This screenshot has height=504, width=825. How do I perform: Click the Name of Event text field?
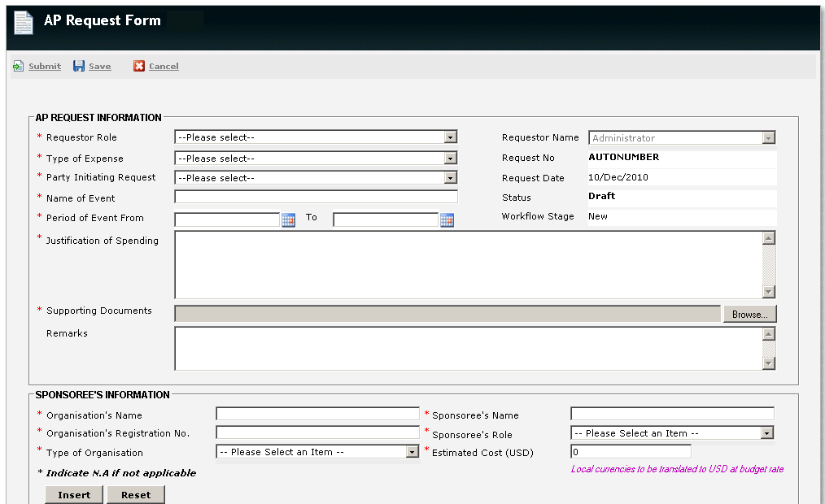[x=316, y=197]
